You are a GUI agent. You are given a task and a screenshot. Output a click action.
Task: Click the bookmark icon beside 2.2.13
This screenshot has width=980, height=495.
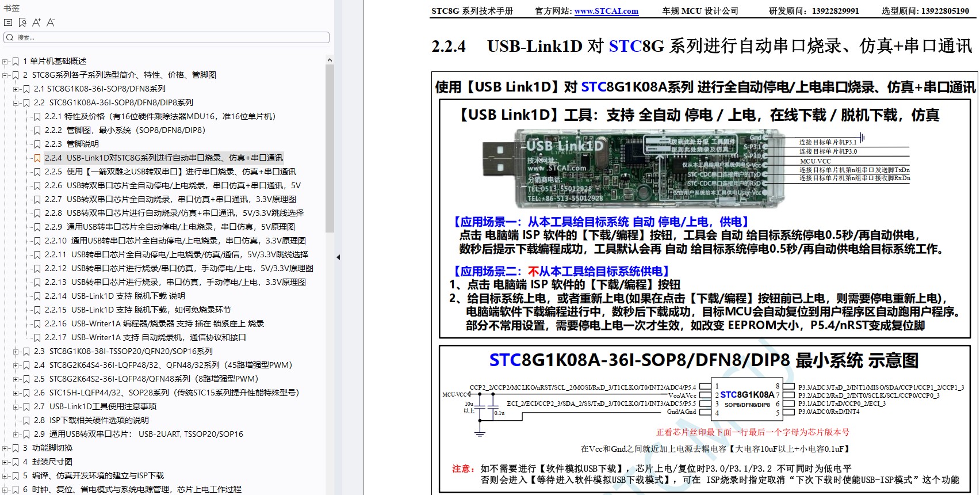coord(37,282)
